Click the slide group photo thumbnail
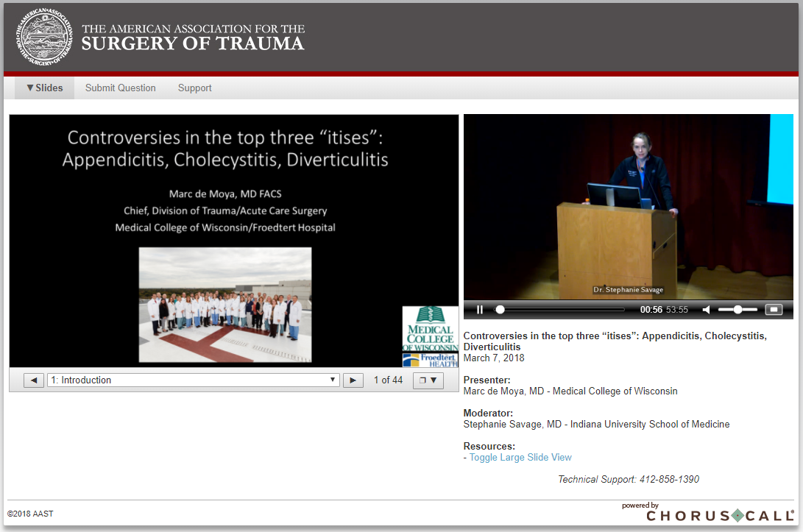 tap(225, 305)
